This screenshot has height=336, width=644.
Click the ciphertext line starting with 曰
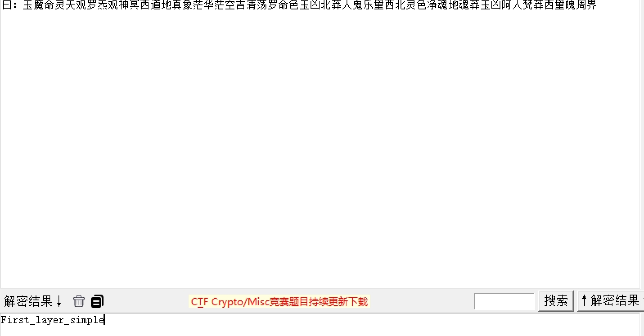pos(299,5)
